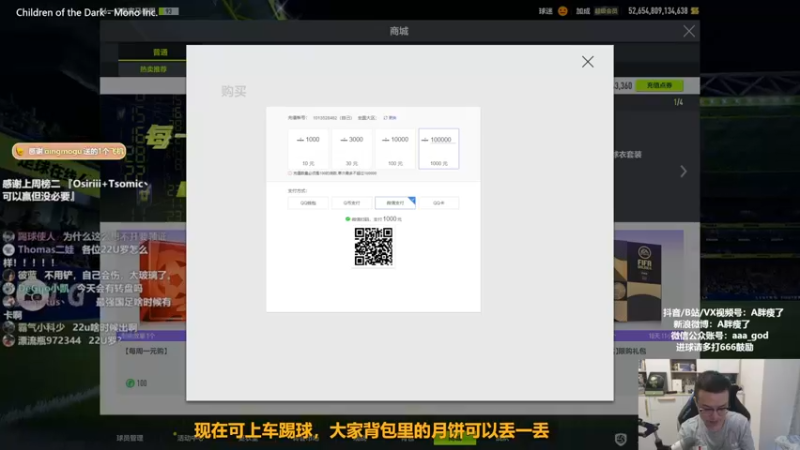Click the shield icon in the bottom bar
Screen dimensions: 800x450
tap(620, 439)
